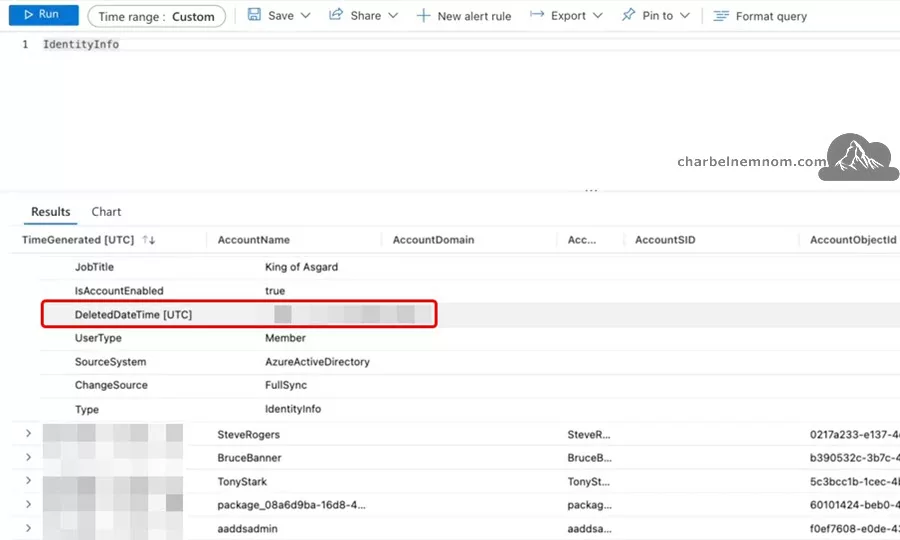Click the TimeGenerated [UTC] column header
The height and width of the screenshot is (540, 900).
tap(77, 240)
